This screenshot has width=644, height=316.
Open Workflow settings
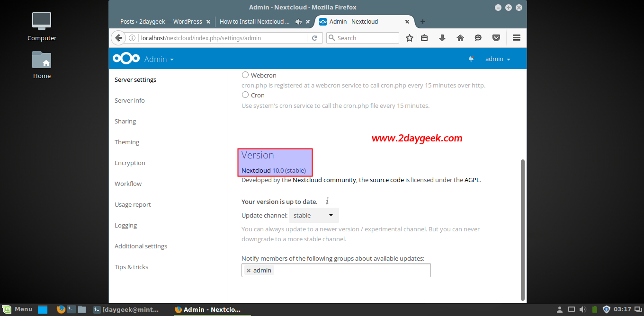click(x=128, y=184)
